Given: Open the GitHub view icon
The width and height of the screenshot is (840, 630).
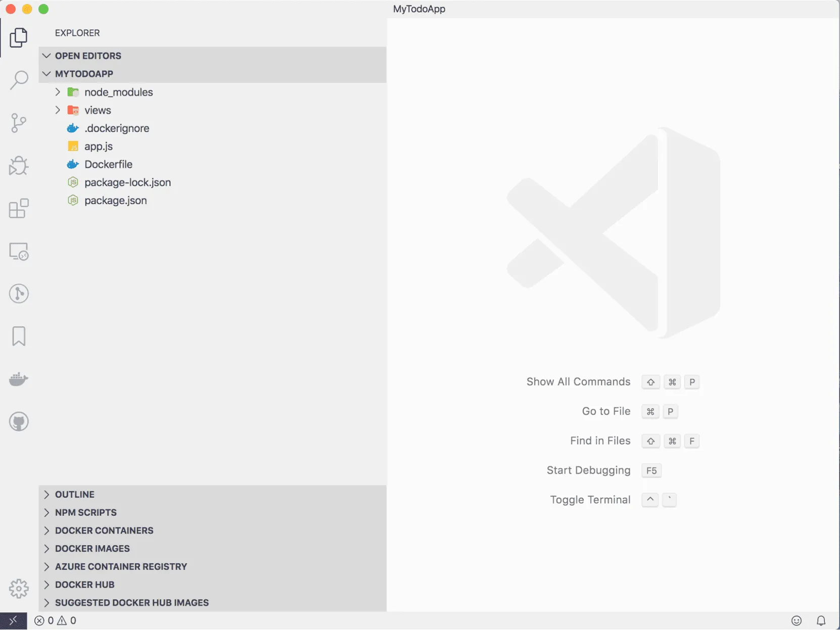Looking at the screenshot, I should 19,422.
